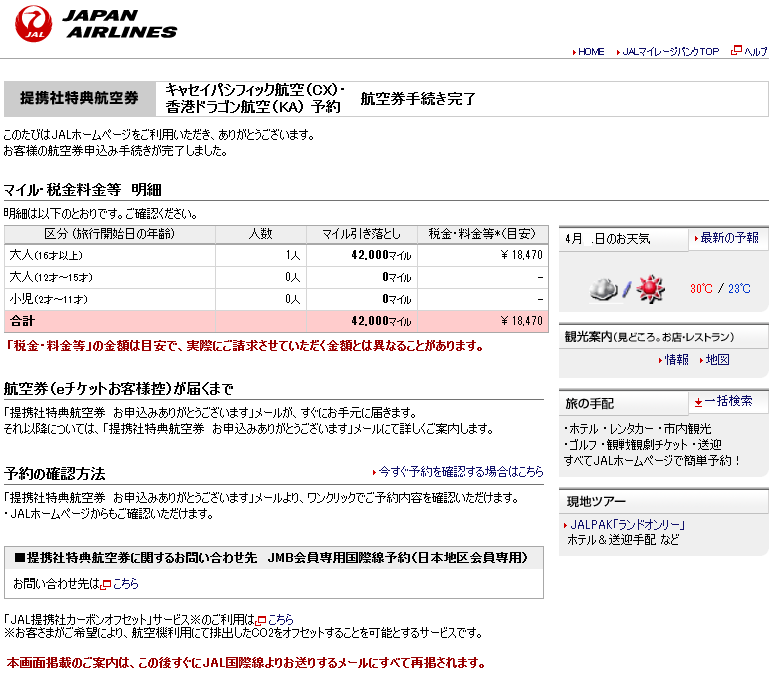The width and height of the screenshot is (771, 679).
Task: Click 区分(旅行開始日の年齢) column header
Action: [110, 234]
